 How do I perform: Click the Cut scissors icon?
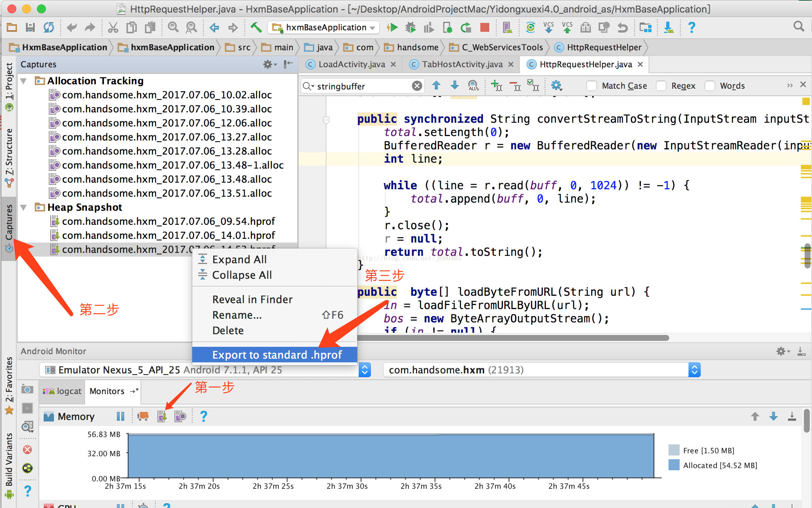(113, 27)
